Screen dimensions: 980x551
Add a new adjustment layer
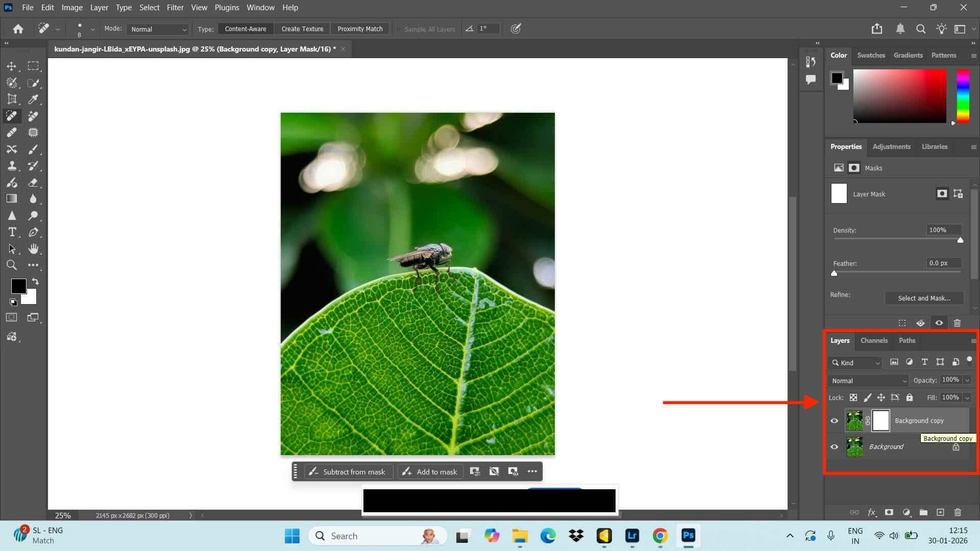tap(906, 512)
